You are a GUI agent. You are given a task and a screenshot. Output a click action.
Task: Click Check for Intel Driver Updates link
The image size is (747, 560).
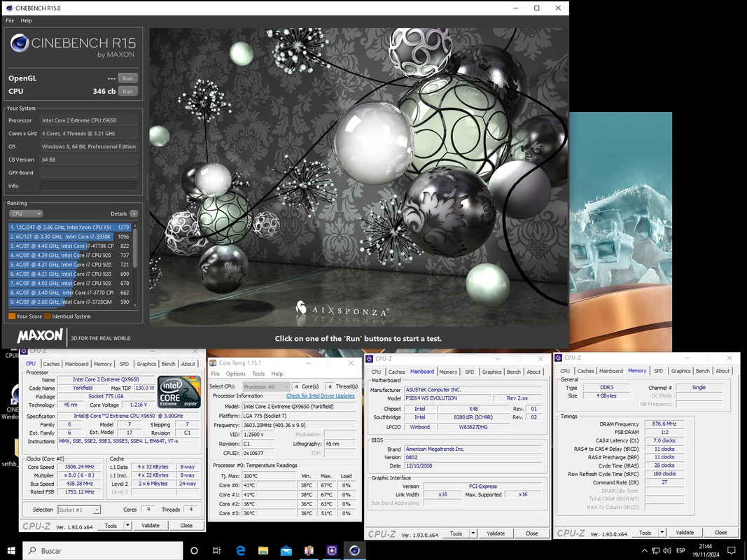[320, 395]
